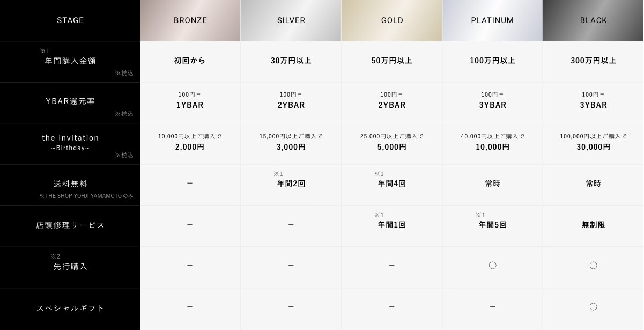The image size is (644, 330).
Task: Click the ※1 marker above 年間購入金額
Action: pos(45,51)
